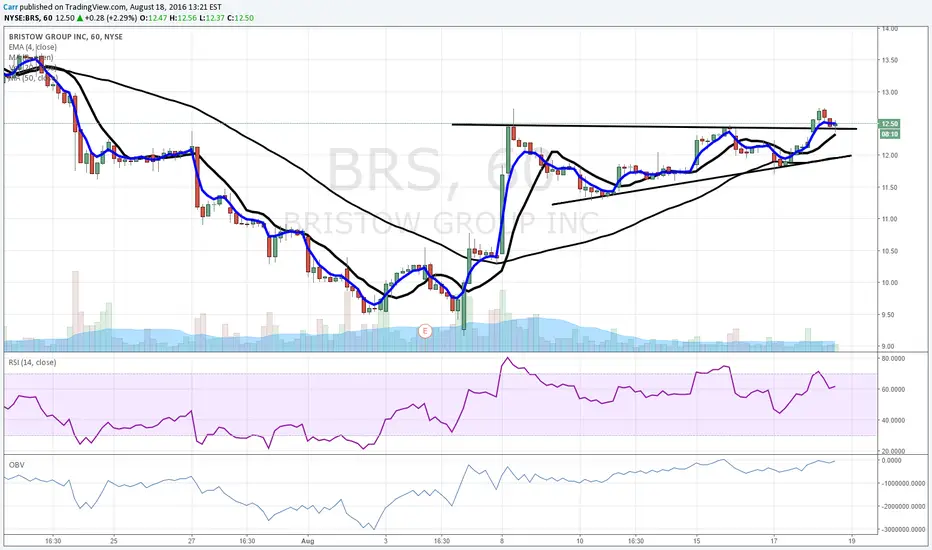The image size is (932, 550).
Task: Click the open value O:12.47
Action: (x=154, y=18)
